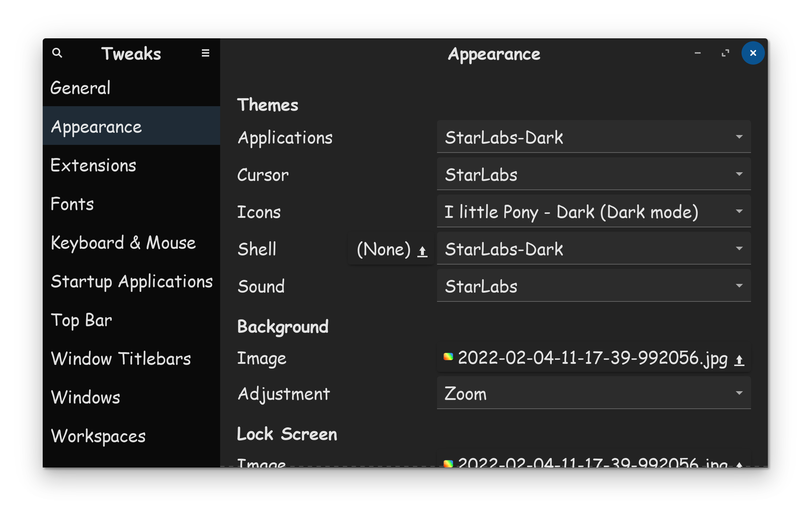This screenshot has width=812, height=516.
Task: Open the Sound theme dropdown
Action: point(594,286)
